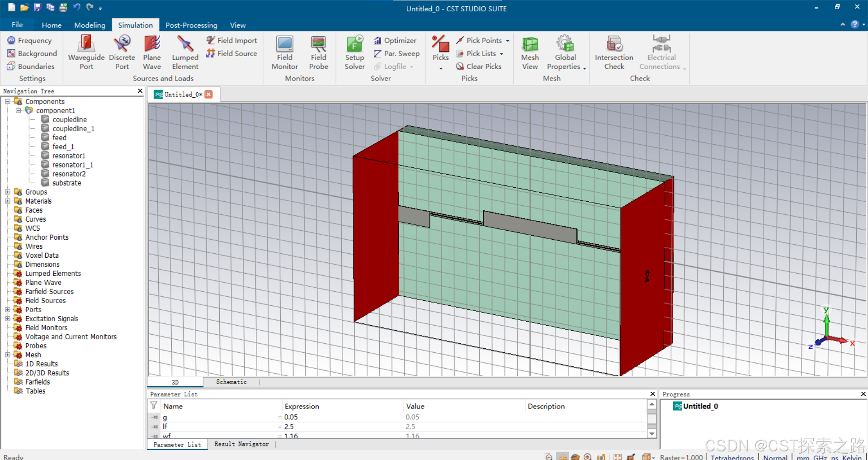Expand the Mesh tree node
The width and height of the screenshot is (868, 460).
tap(8, 355)
